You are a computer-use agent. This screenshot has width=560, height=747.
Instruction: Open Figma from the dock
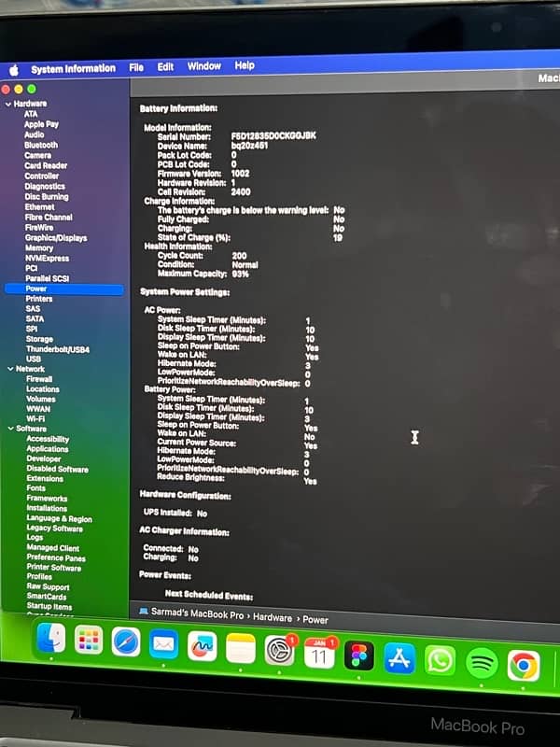click(x=357, y=655)
